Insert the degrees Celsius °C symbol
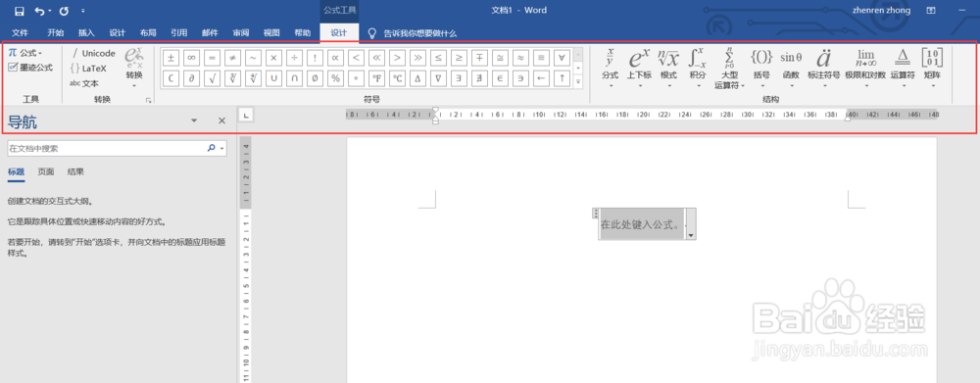The height and width of the screenshot is (383, 980). point(397,78)
